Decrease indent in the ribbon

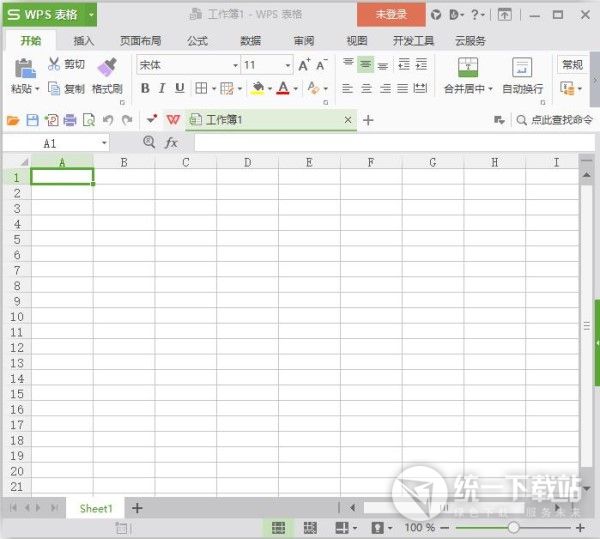coord(404,64)
